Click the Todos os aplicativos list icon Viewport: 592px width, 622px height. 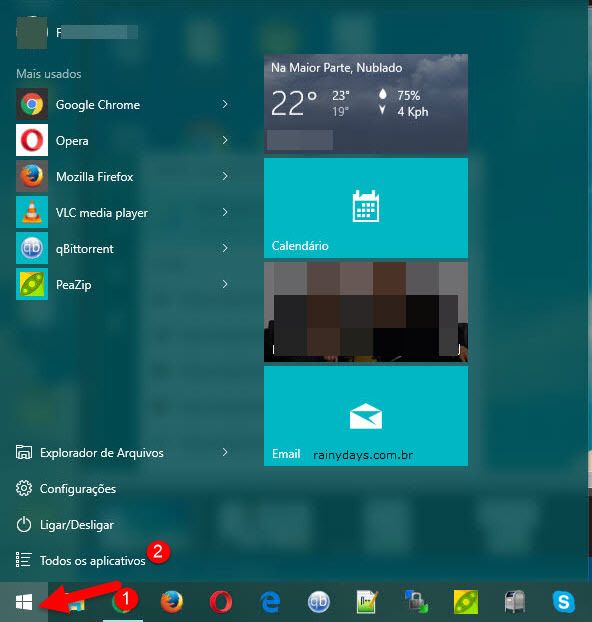point(23,560)
